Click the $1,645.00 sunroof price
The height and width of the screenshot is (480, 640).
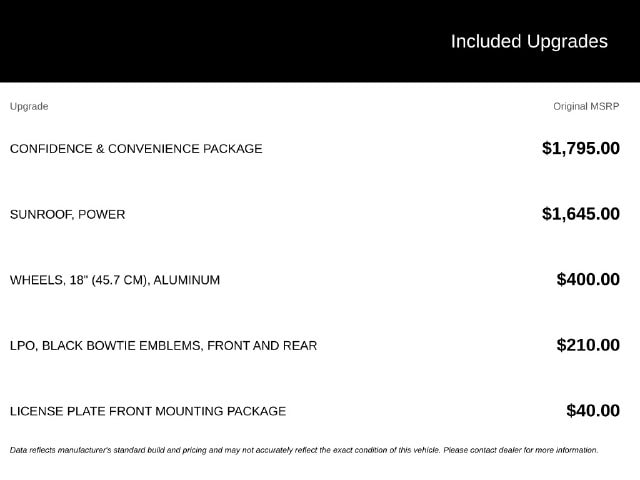(x=581, y=214)
